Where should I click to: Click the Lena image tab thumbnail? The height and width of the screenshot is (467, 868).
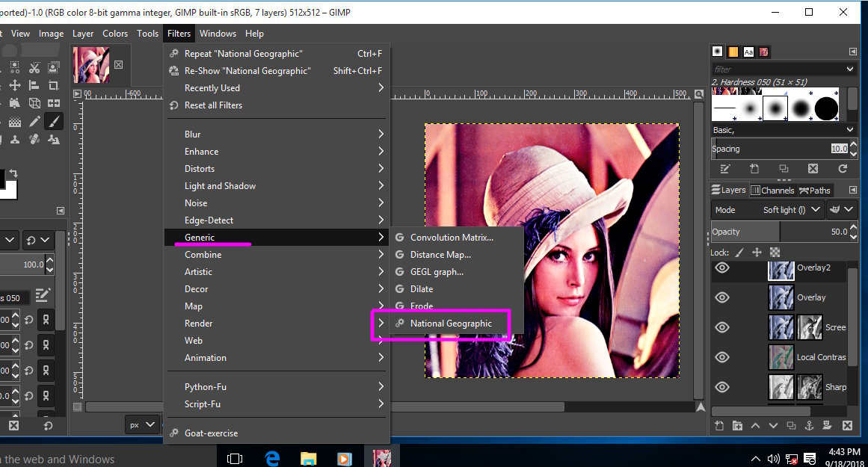[x=91, y=65]
